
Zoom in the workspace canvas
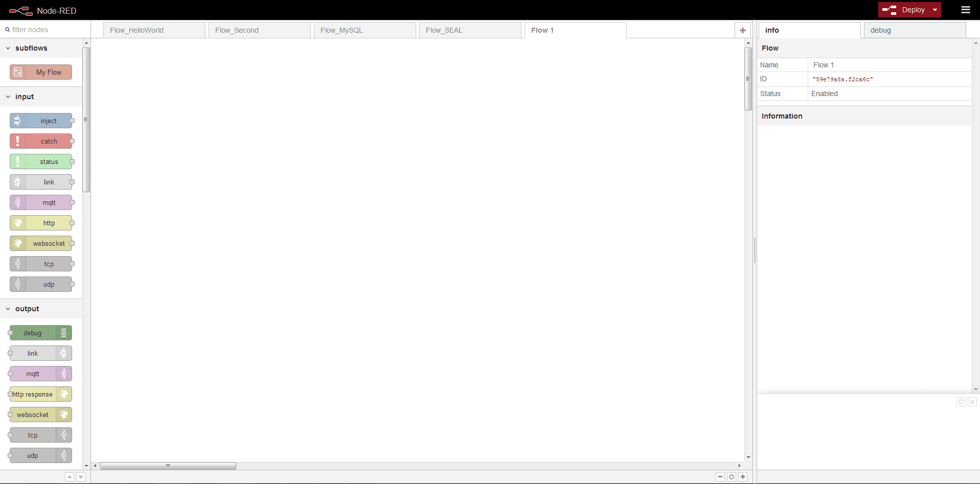tap(743, 477)
